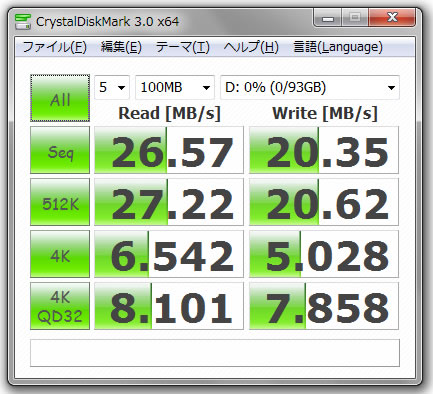Click the Write [MB/s] column header
433x394 pixels.
point(325,114)
